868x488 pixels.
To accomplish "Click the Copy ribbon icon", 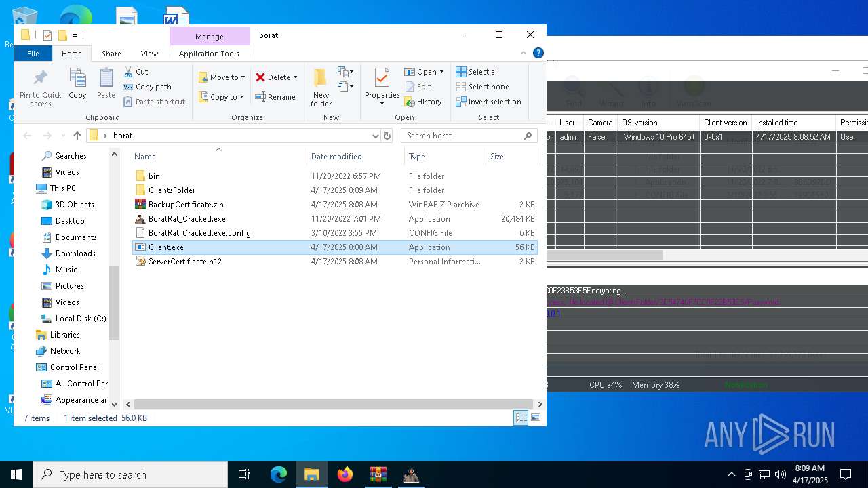I will point(77,84).
